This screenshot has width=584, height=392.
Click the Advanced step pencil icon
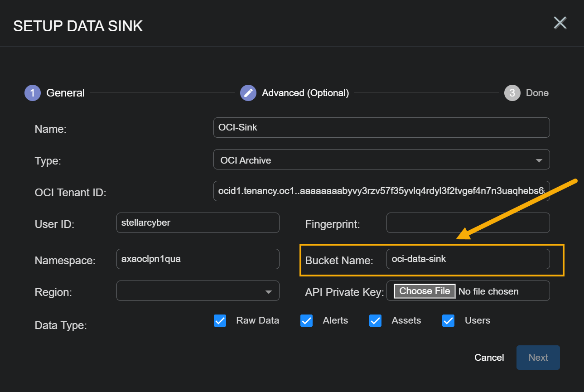point(248,93)
